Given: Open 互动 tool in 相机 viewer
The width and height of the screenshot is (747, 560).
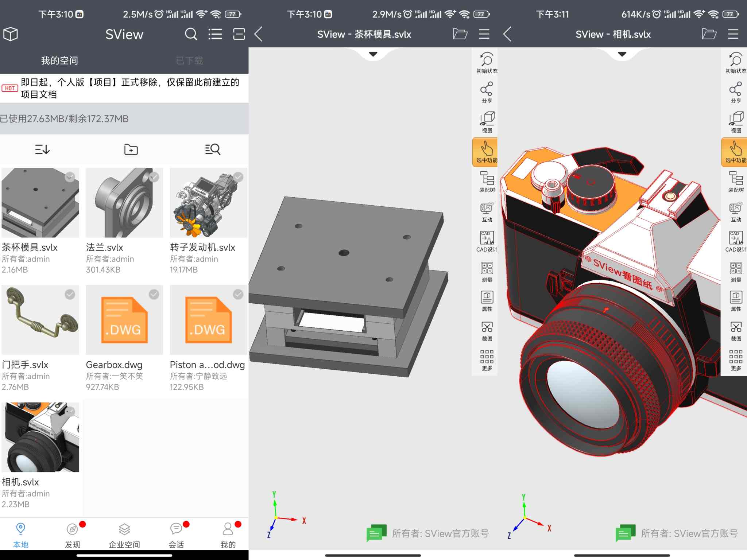Looking at the screenshot, I should point(736,212).
